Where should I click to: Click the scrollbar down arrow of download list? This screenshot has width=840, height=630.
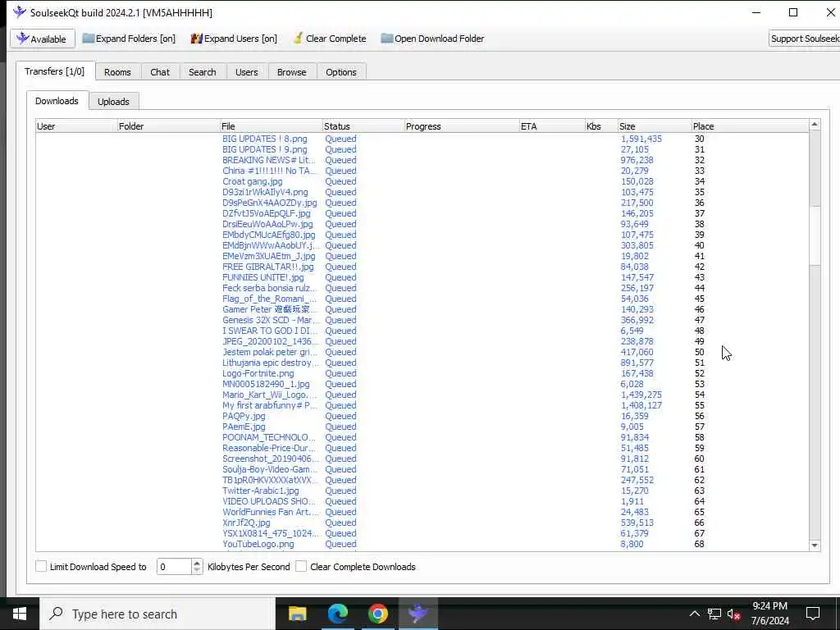(x=815, y=546)
